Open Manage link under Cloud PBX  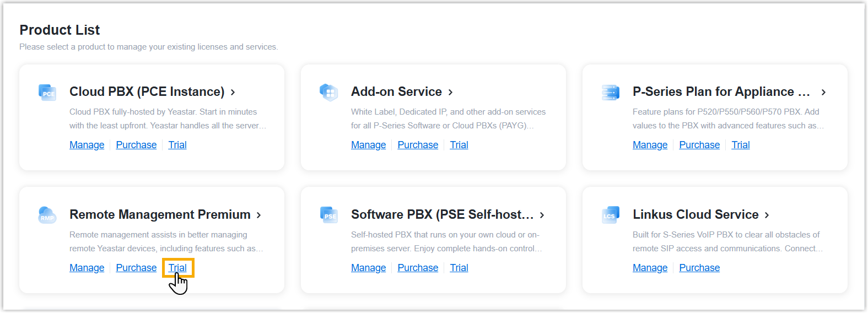tap(87, 145)
